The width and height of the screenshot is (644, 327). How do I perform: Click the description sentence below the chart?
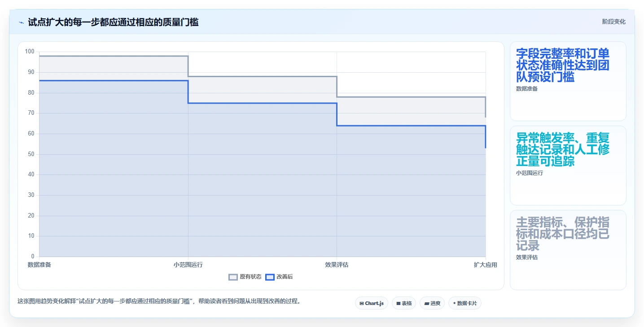[x=159, y=301]
